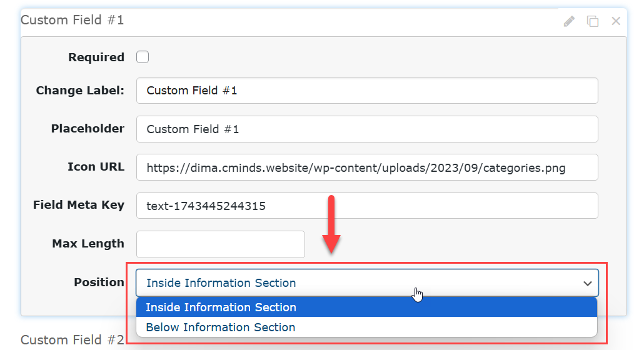Click the Placeholder label
Screen dimensions: 644x350
click(x=88, y=129)
